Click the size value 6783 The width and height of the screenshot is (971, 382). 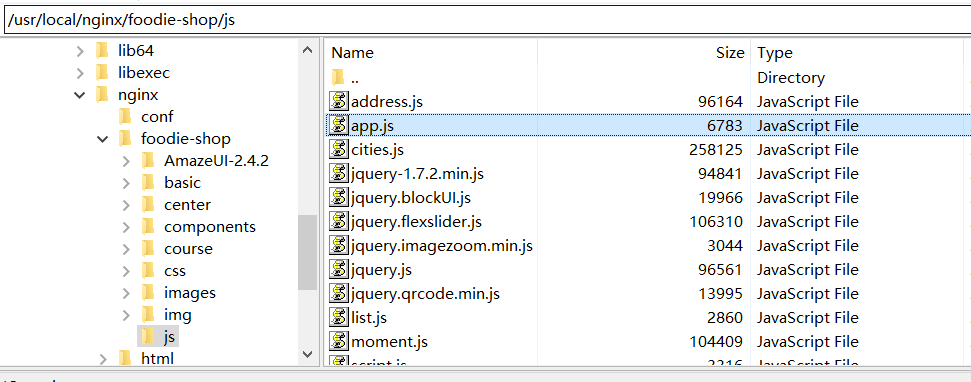point(725,126)
